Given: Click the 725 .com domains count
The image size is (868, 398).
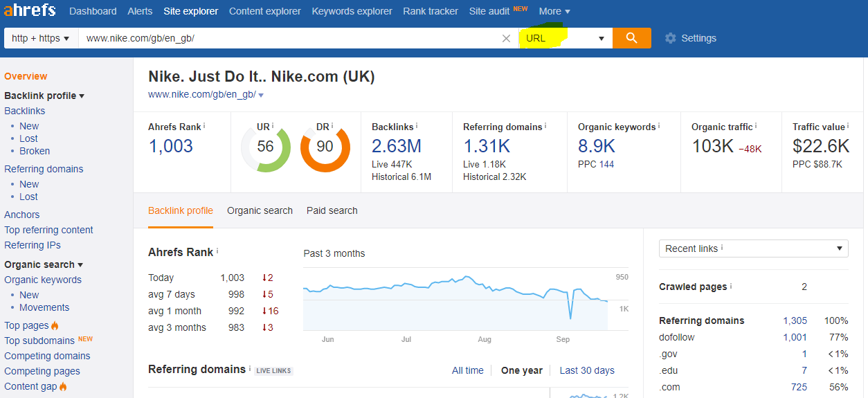Looking at the screenshot, I should point(799,387).
